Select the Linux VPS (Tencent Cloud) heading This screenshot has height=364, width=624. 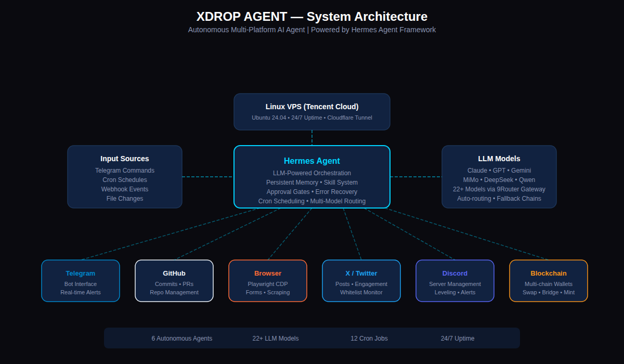click(x=312, y=107)
